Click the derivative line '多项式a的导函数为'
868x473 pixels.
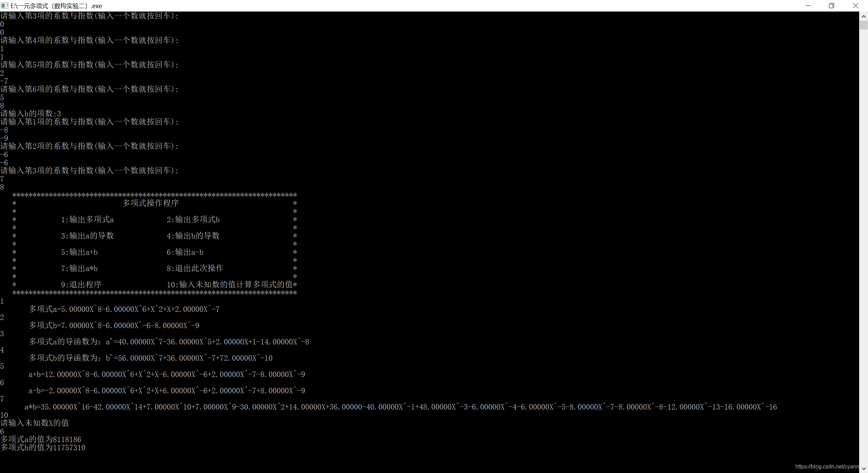[169, 341]
